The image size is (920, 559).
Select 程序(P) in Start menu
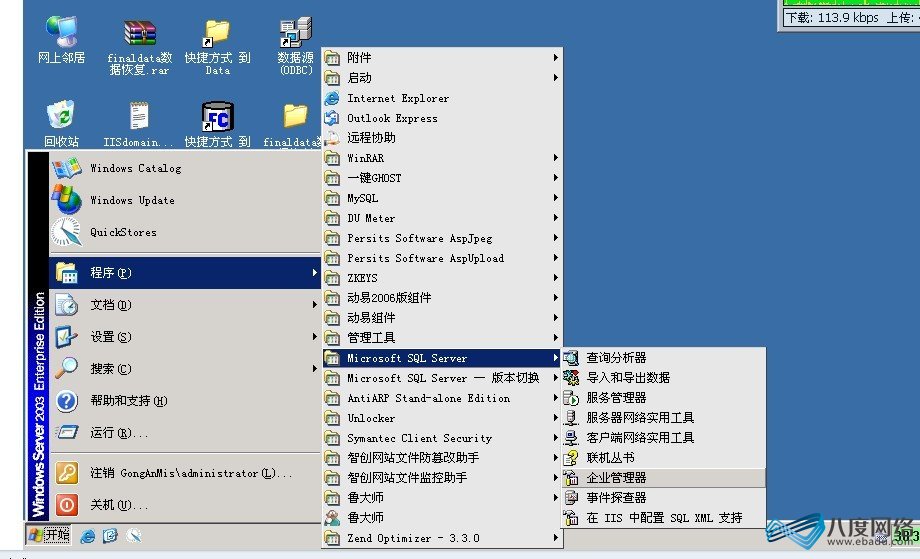pyautogui.click(x=185, y=273)
